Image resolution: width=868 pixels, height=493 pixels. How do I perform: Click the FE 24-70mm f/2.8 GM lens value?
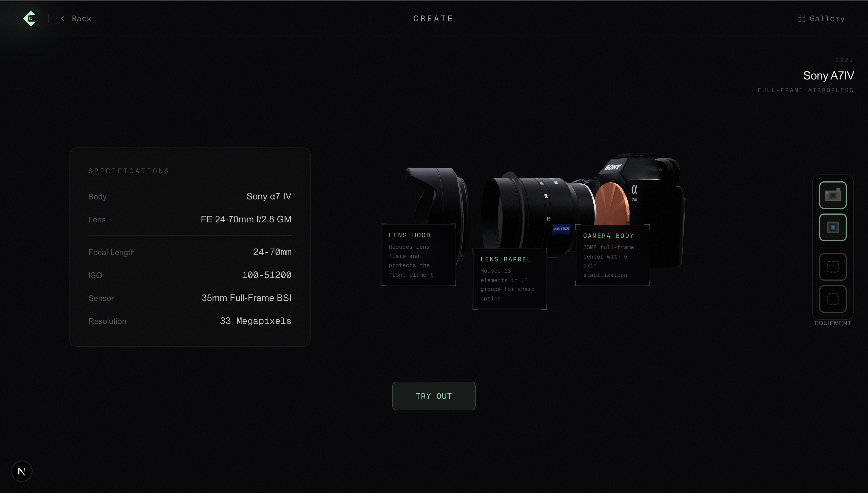tap(246, 220)
